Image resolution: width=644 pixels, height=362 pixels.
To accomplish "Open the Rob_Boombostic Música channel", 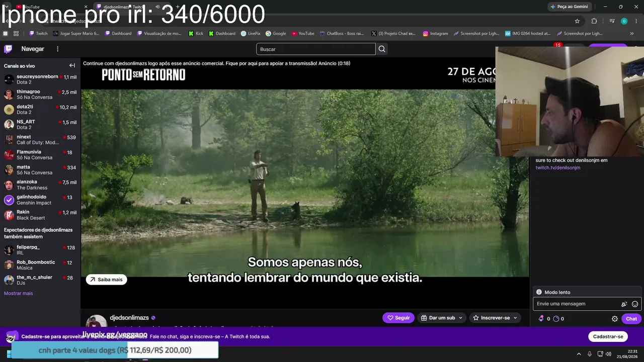I will click(40, 265).
